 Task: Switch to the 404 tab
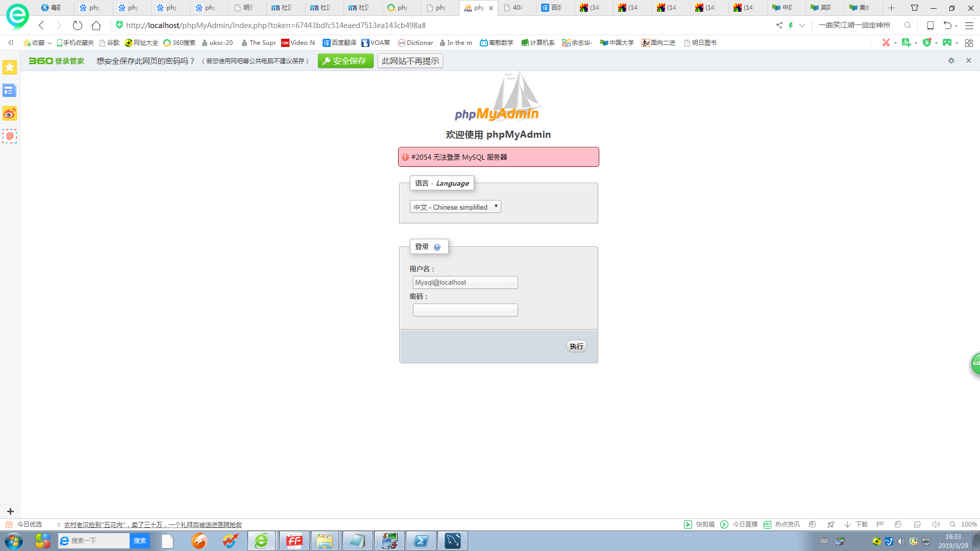[x=516, y=8]
